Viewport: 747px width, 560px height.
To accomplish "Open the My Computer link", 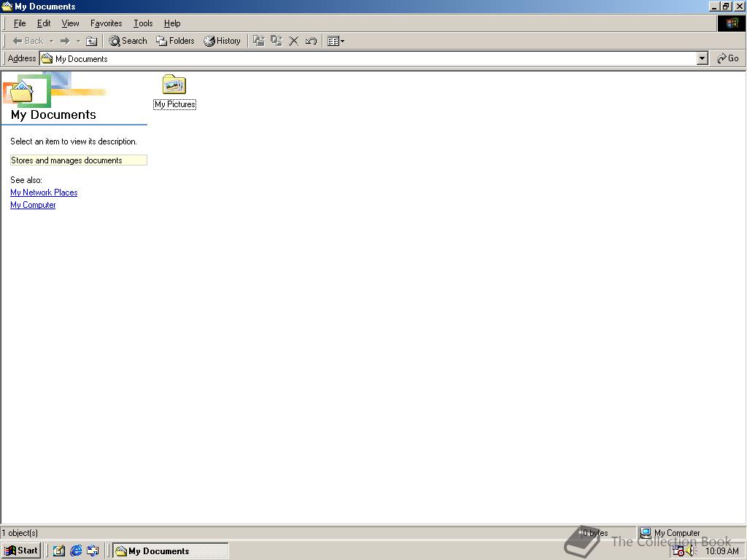I will (x=33, y=205).
